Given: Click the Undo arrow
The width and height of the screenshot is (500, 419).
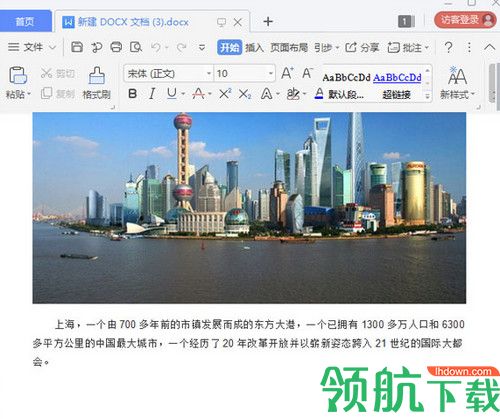Looking at the screenshot, I should pyautogui.click(x=156, y=47).
